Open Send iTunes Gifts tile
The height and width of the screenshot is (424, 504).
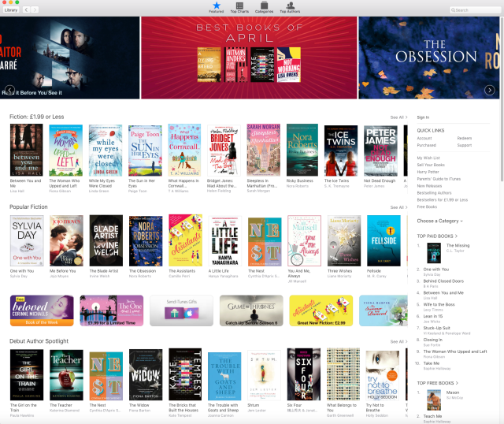click(181, 311)
